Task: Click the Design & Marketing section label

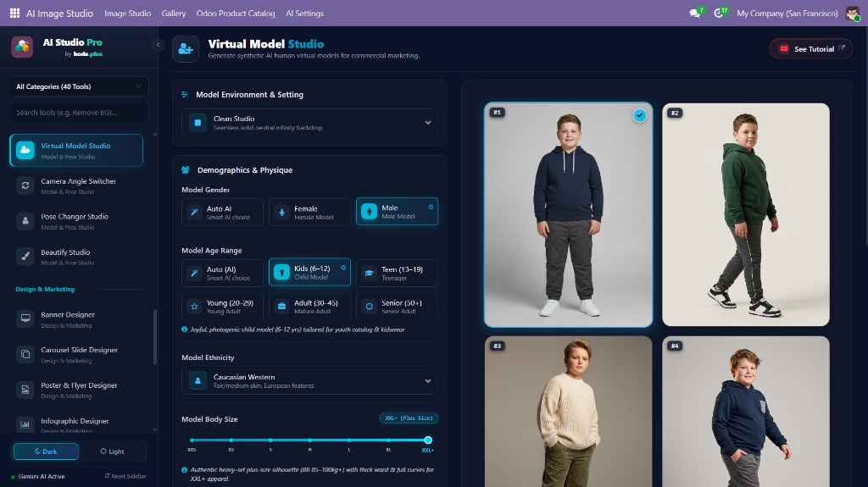Action: click(45, 290)
